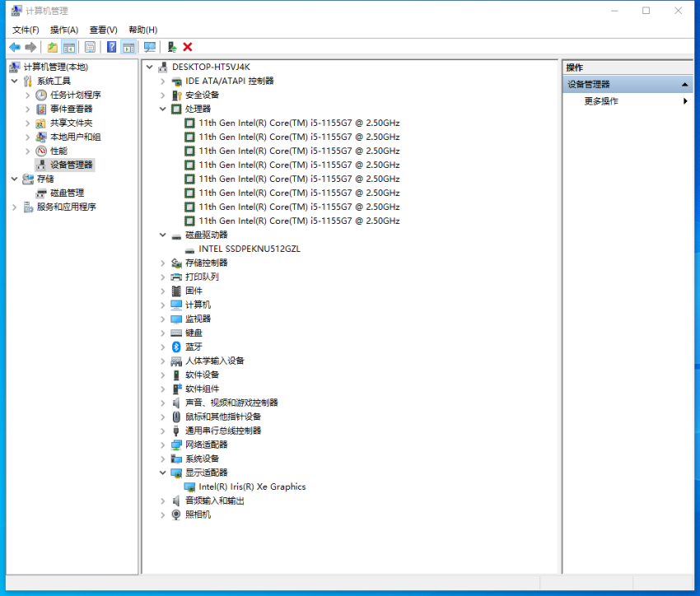Viewport: 700px width, 596px height.
Task: Expand the IDE ATA/ATAPI 控制器 category
Action: (163, 81)
